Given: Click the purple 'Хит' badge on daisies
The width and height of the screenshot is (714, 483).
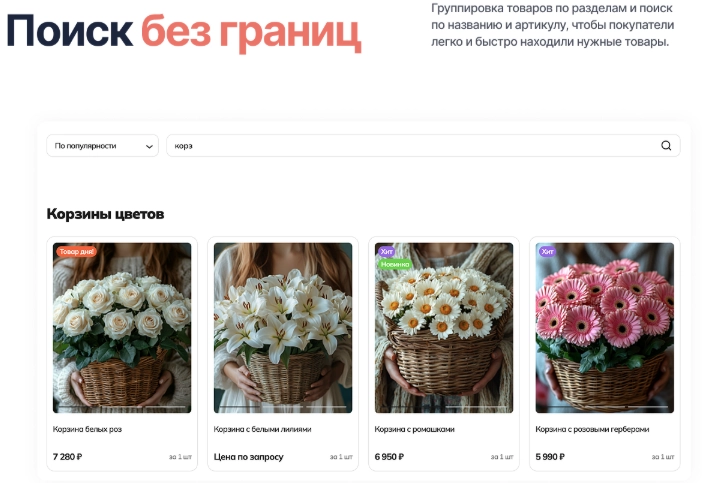Looking at the screenshot, I should [387, 251].
